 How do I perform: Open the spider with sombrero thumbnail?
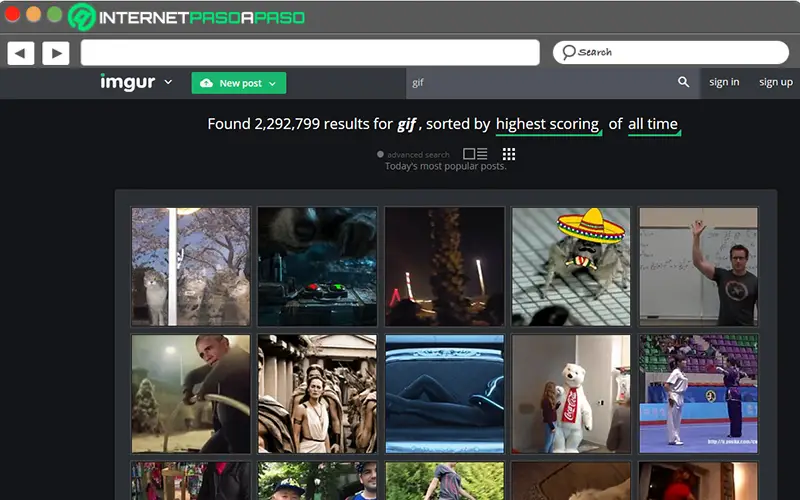(x=571, y=266)
